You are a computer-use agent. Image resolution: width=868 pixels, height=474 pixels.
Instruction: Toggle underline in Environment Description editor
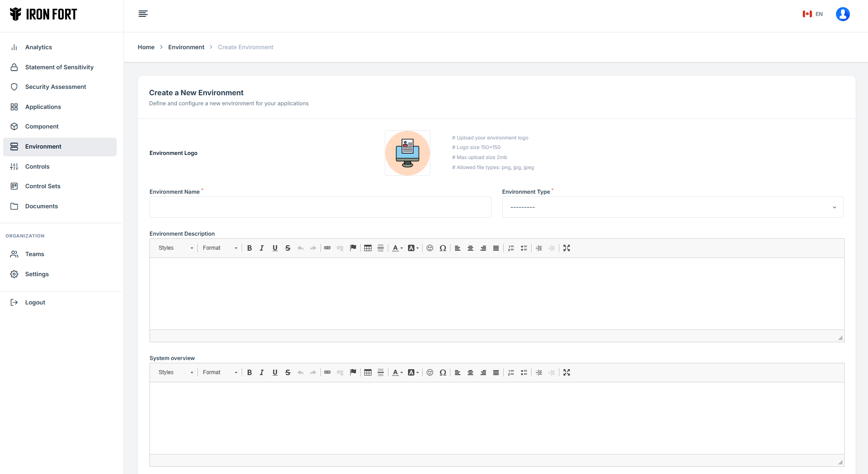(275, 248)
